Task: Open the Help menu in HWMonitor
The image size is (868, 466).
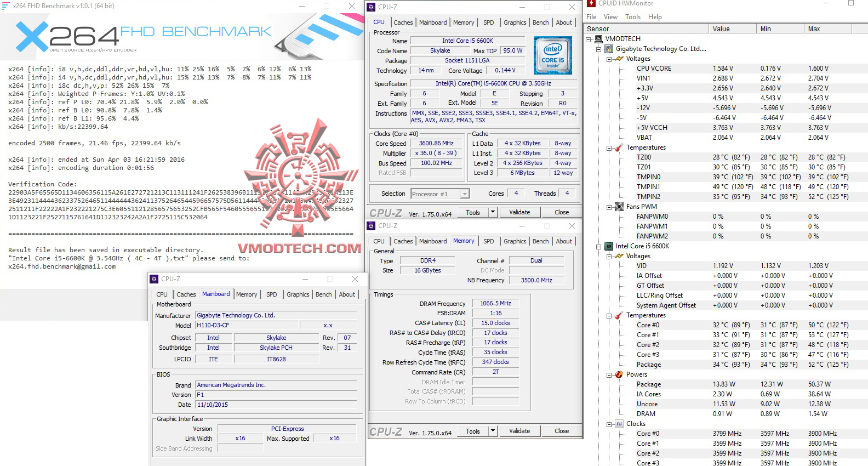Action: click(x=655, y=17)
